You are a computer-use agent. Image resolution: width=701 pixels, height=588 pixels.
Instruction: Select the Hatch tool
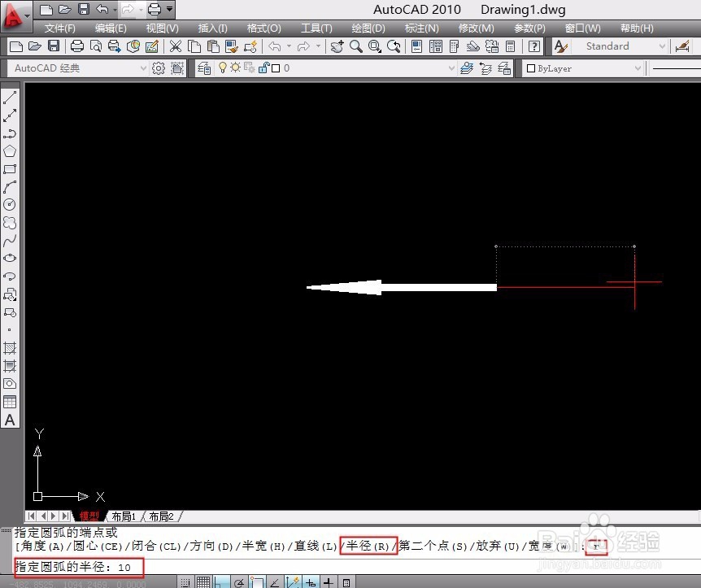point(10,348)
